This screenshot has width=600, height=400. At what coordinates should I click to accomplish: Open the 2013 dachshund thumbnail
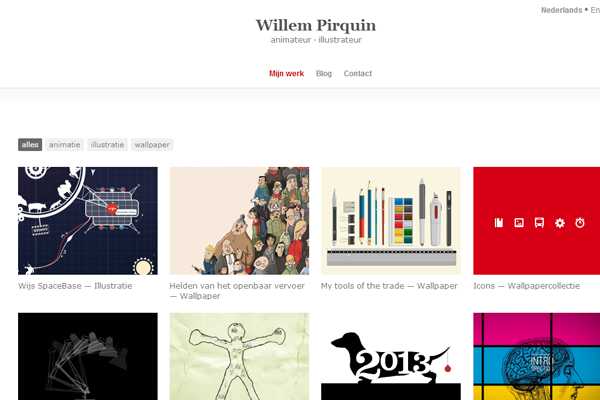pos(391,356)
